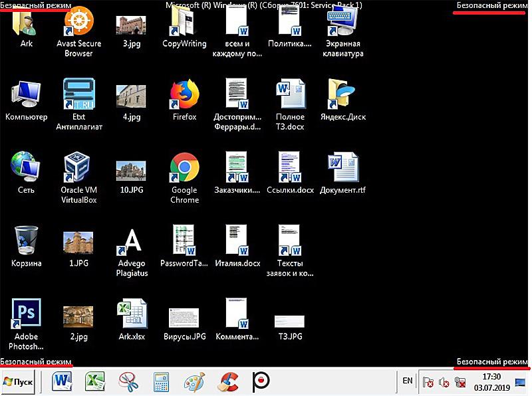Click the screen recorder taskbar icon
The image size is (532, 396).
pos(261,381)
